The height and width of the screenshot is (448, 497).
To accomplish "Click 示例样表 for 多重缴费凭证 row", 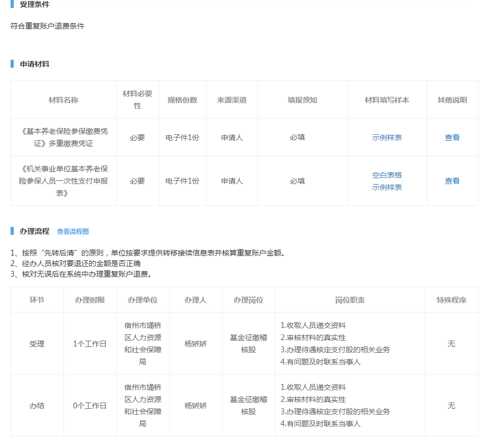I will (386, 138).
